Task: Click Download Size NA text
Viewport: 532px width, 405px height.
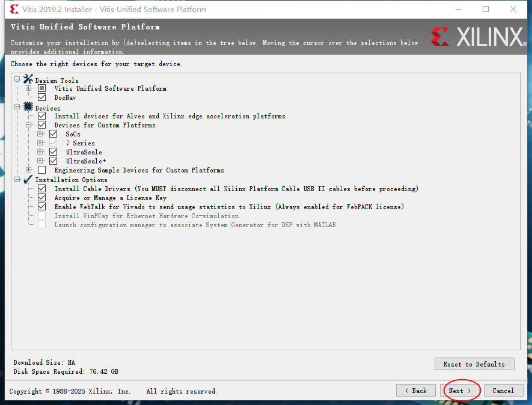Action: (44, 362)
